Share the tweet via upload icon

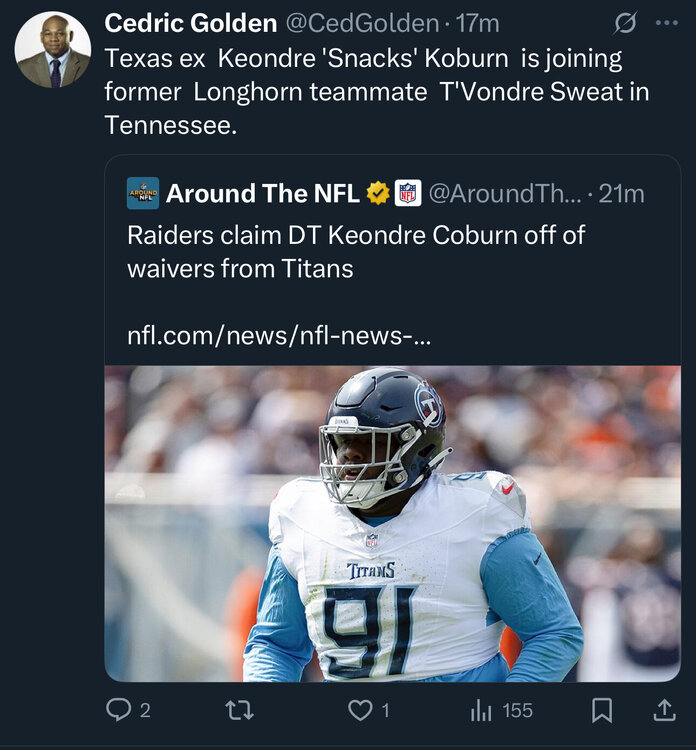point(664,710)
